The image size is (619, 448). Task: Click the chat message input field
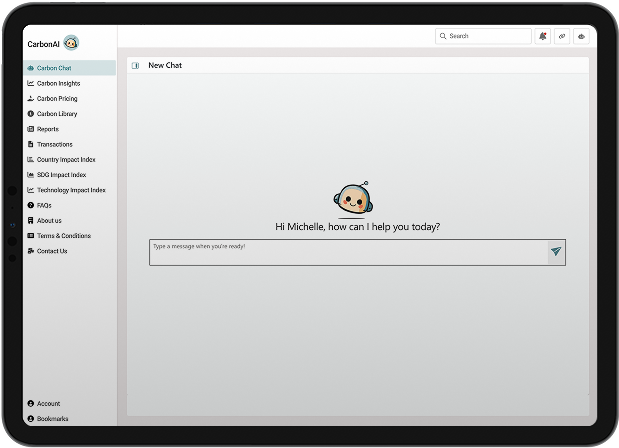point(345,252)
